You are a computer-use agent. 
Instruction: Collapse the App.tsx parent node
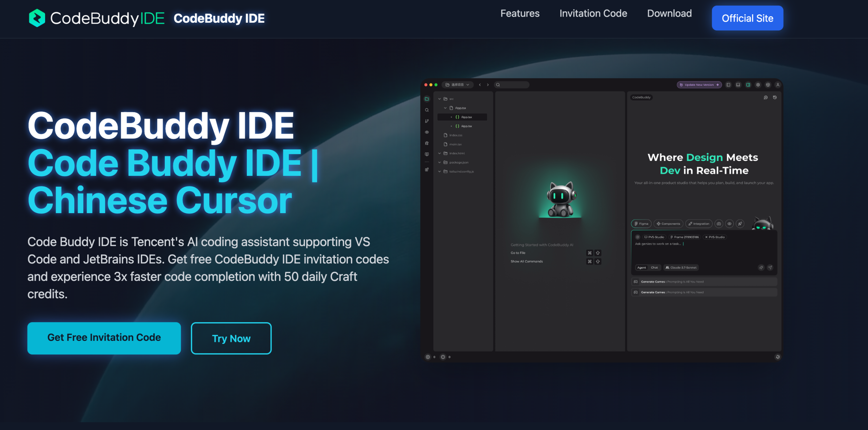(x=445, y=108)
